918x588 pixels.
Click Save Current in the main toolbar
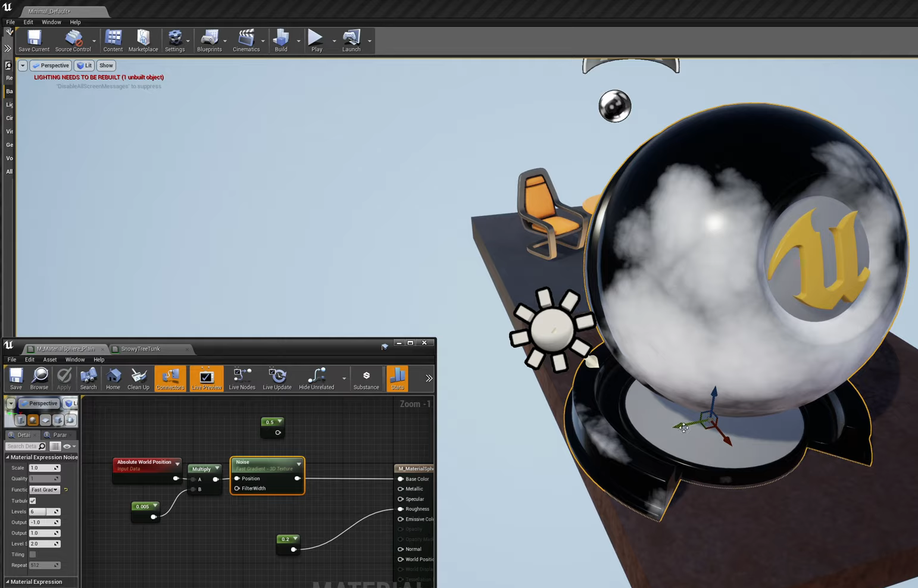tap(34, 41)
